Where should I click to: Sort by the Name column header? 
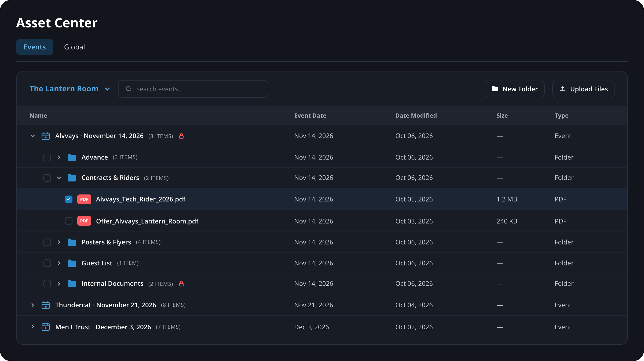[x=38, y=116]
